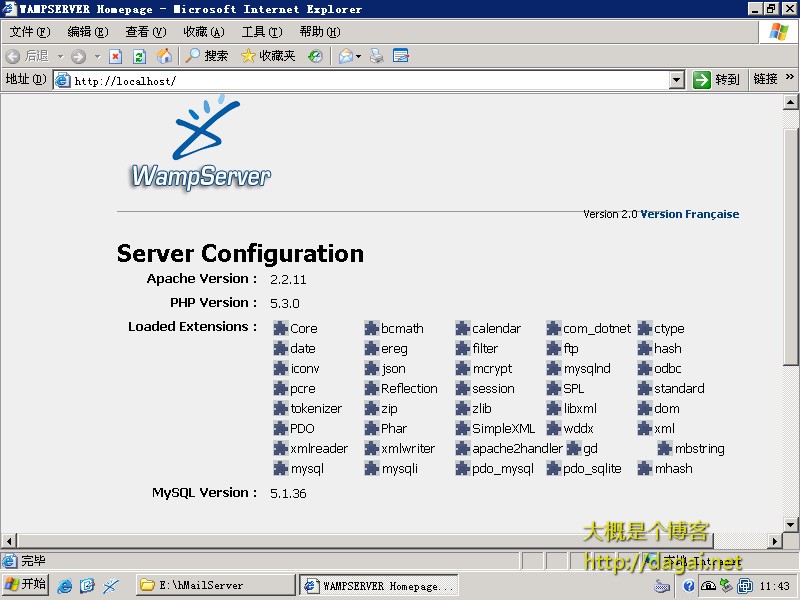Image resolution: width=800 pixels, height=600 pixels.
Task: Follow the Version Française link
Action: click(689, 214)
